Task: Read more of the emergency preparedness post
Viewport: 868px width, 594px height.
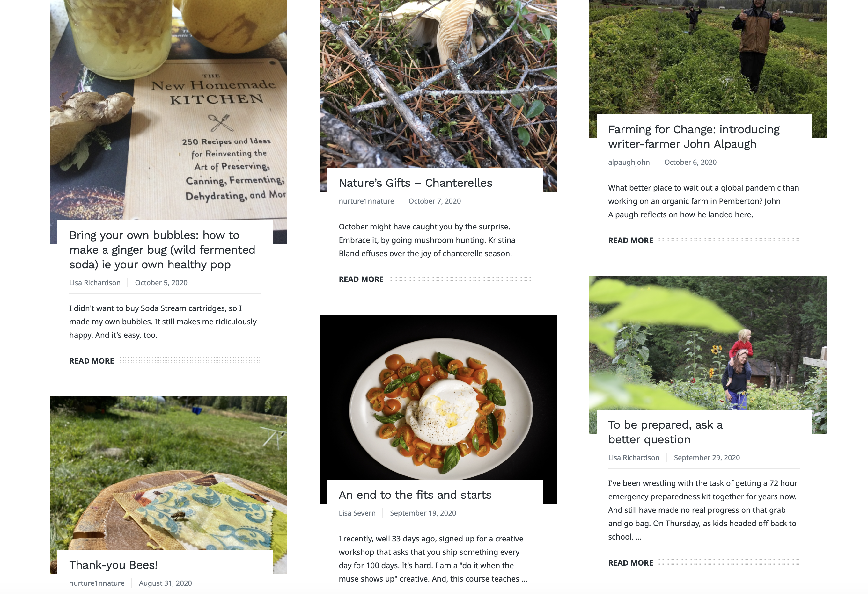Action: [630, 563]
